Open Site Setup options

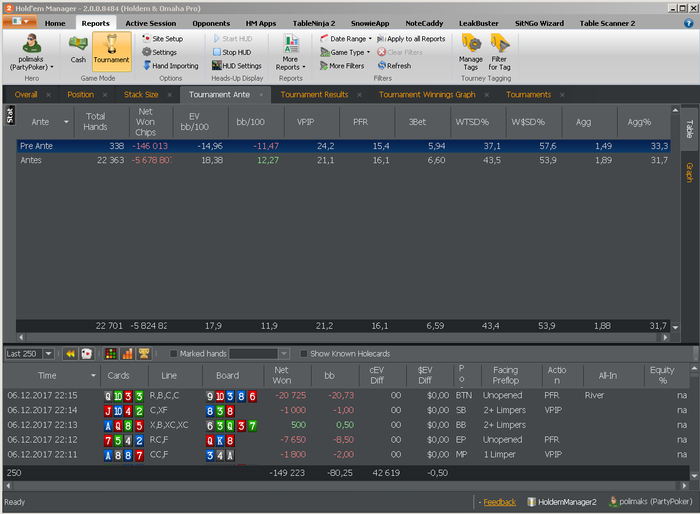(x=162, y=39)
